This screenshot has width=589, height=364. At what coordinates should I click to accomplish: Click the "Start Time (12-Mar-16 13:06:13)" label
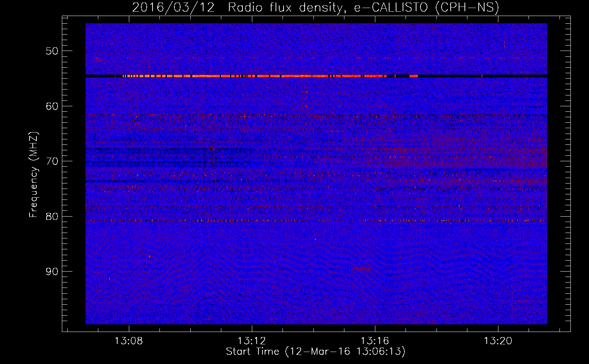click(x=315, y=352)
